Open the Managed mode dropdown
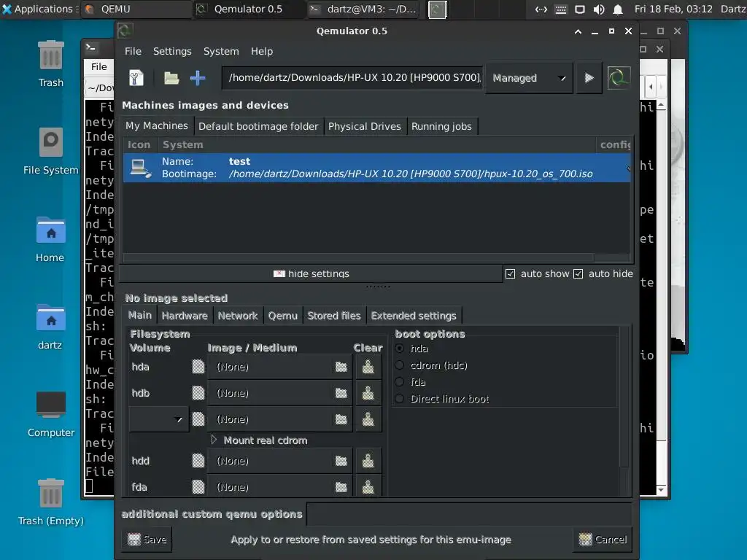 529,78
